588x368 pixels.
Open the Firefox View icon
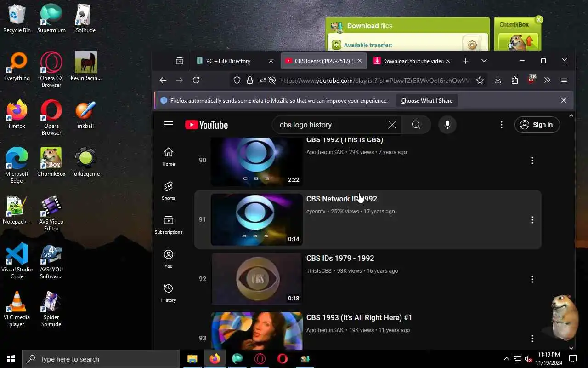(180, 61)
